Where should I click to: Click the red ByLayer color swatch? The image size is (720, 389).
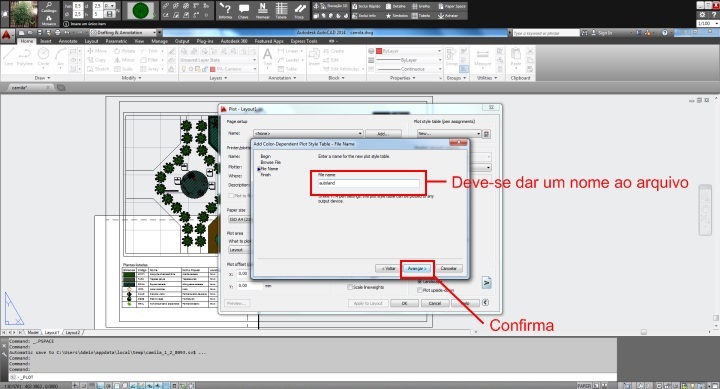(x=379, y=51)
